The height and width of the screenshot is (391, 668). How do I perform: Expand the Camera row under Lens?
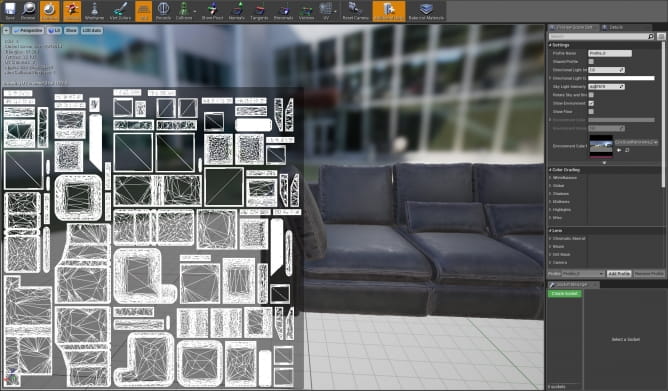tap(550, 262)
